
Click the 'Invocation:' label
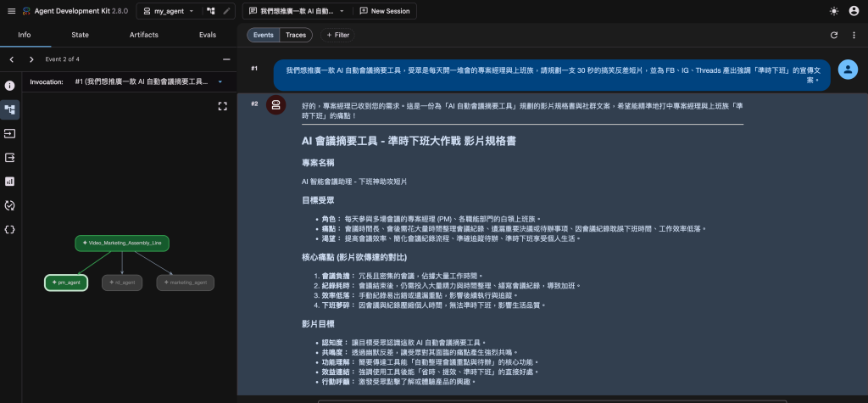[x=47, y=81]
